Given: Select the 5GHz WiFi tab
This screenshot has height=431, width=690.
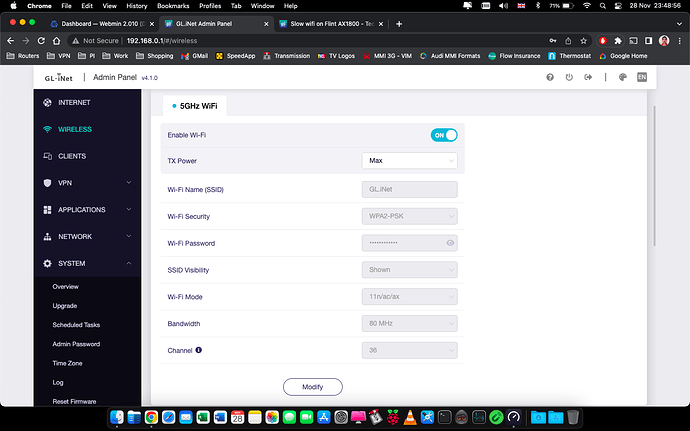Looking at the screenshot, I should coord(195,106).
